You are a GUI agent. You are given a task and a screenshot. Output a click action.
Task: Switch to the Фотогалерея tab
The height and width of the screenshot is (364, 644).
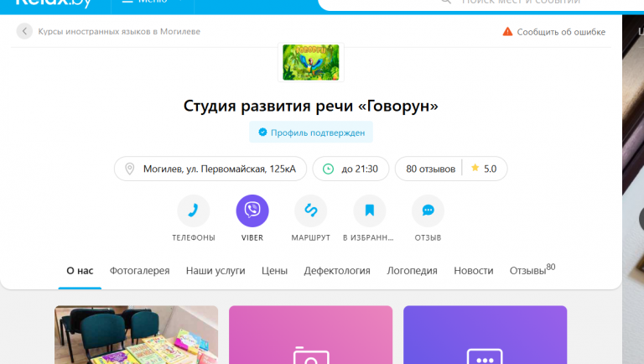coord(139,271)
